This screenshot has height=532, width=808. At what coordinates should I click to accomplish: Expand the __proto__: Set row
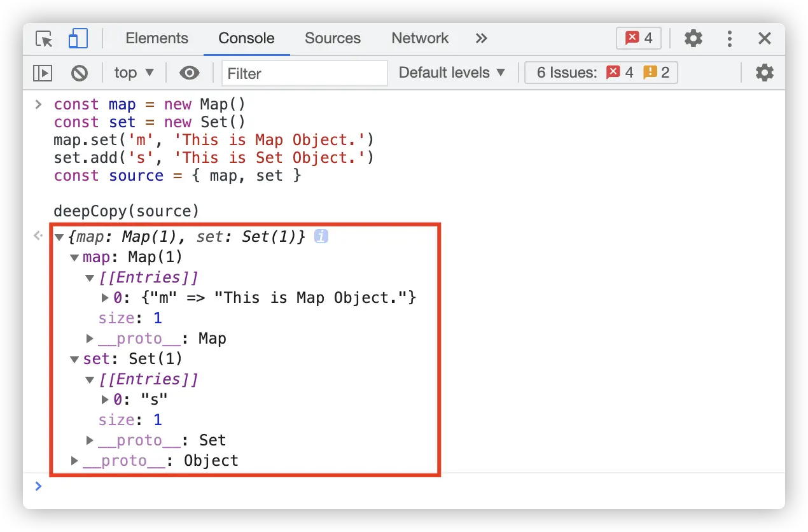pyautogui.click(x=90, y=440)
